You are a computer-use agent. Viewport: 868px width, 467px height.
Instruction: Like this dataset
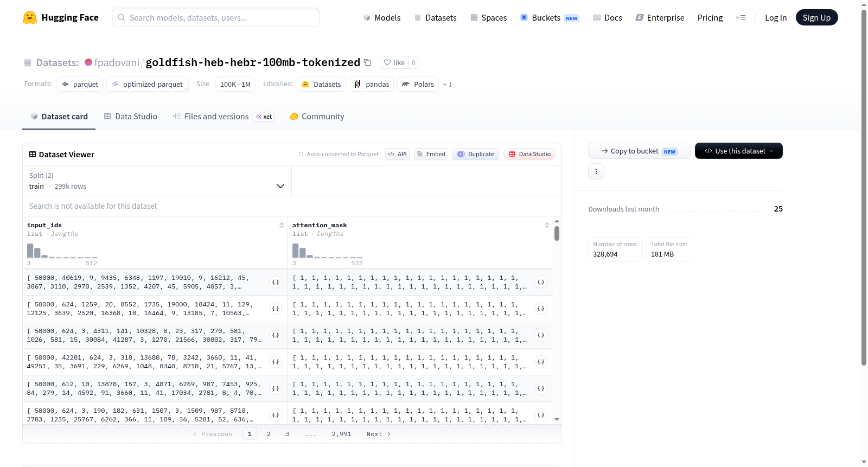tap(394, 62)
